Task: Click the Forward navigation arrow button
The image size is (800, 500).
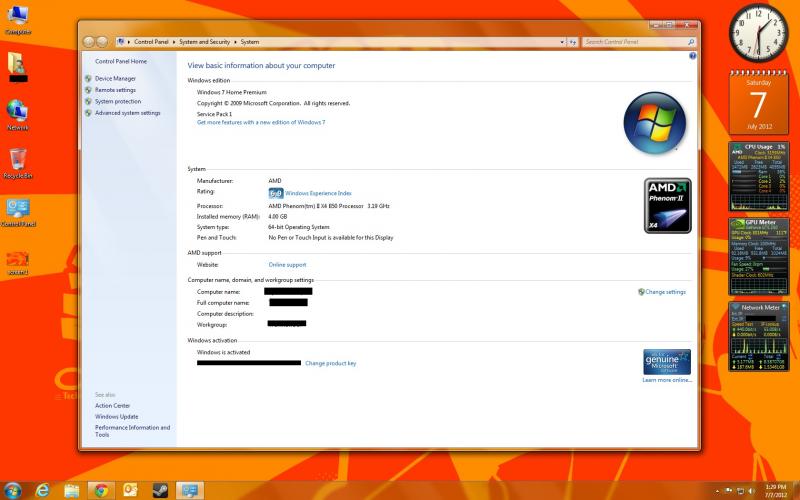Action: (102, 42)
